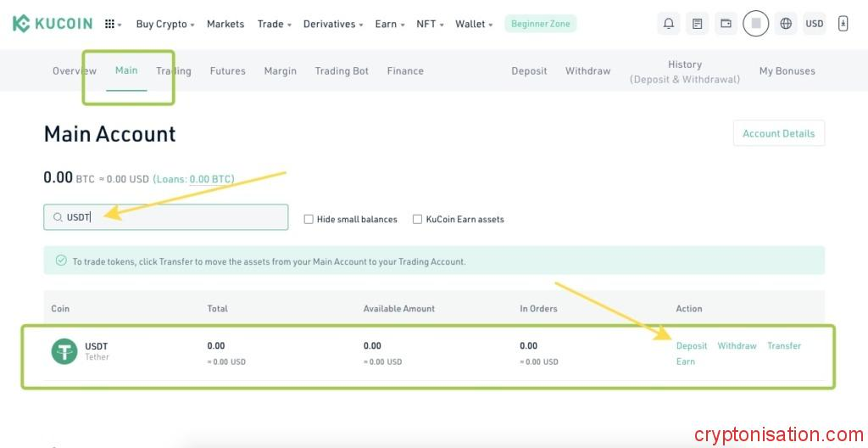Click the Account Details button

[x=778, y=133]
